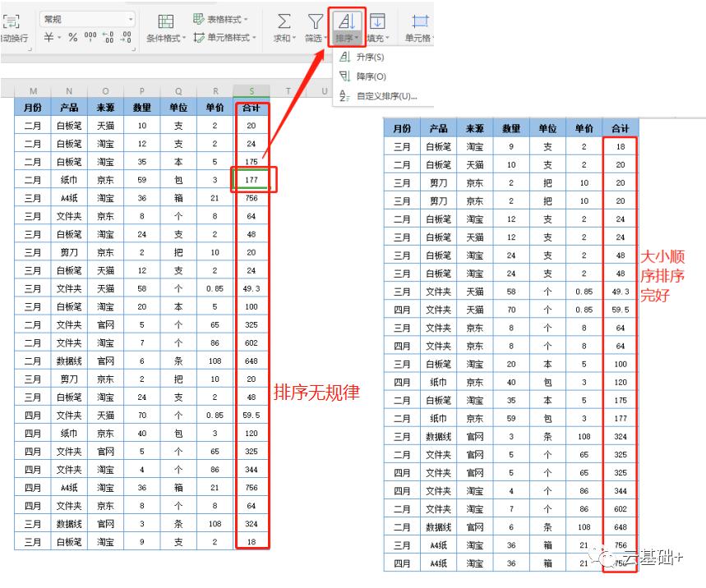Click the Filter (筛选) funnel icon
This screenshot has height=588, width=706.
click(x=315, y=22)
